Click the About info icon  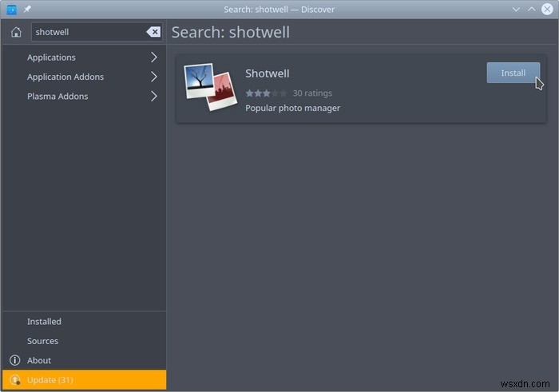[15, 360]
